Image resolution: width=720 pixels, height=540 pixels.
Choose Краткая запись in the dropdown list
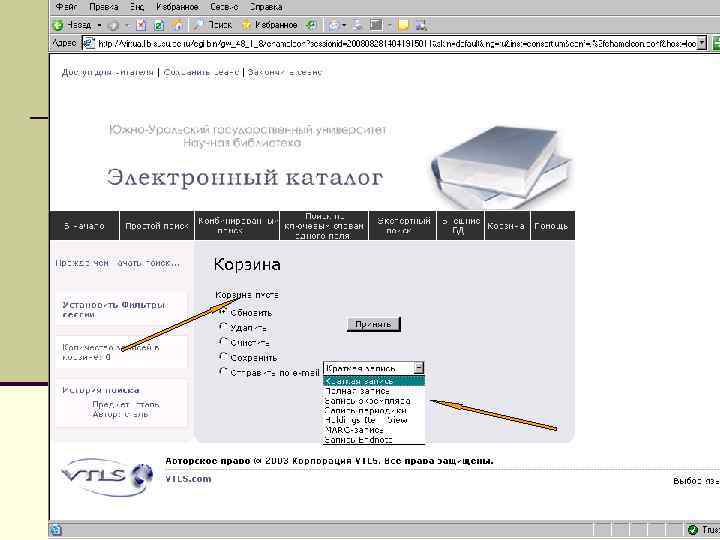pos(374,381)
